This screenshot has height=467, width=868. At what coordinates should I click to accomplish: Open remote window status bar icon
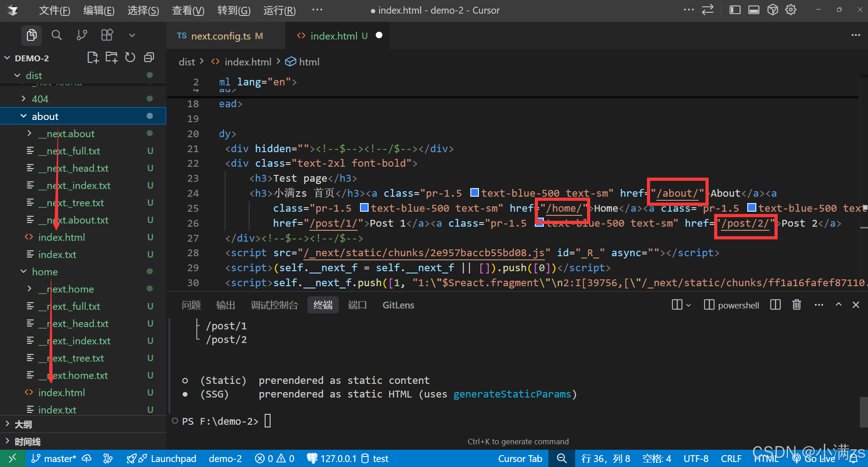pos(12,458)
